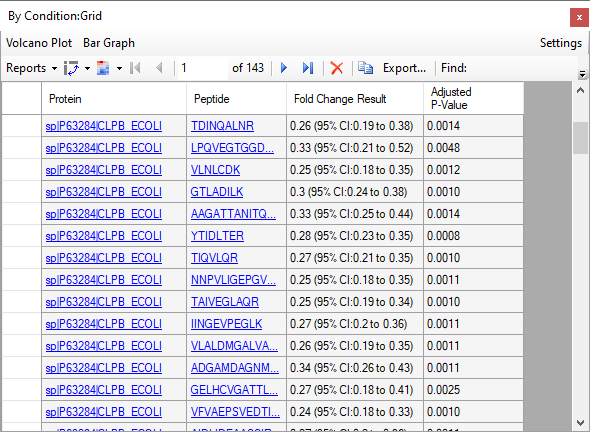Click the page number field

point(203,68)
